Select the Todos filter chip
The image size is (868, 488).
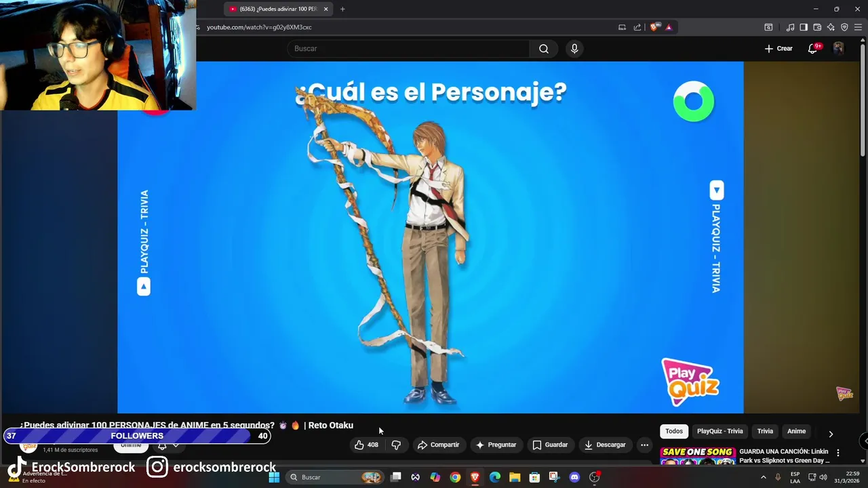tap(674, 431)
